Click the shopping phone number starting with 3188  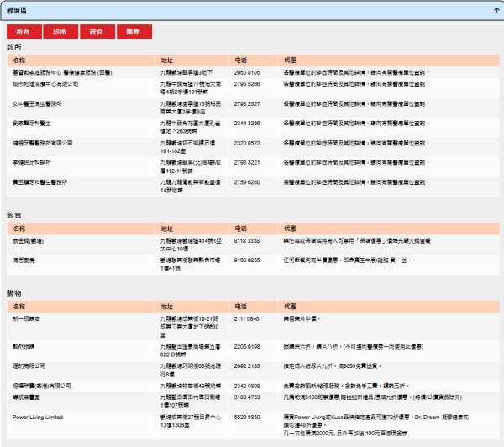[247, 397]
